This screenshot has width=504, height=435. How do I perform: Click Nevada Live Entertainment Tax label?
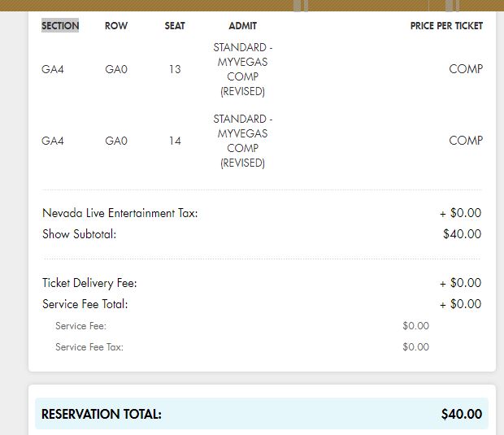[x=119, y=213]
